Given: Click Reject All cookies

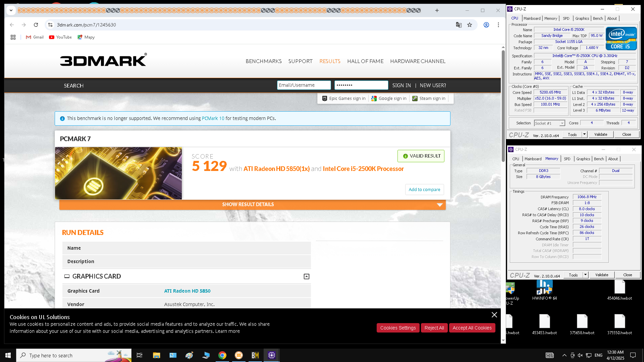Looking at the screenshot, I should (434, 328).
